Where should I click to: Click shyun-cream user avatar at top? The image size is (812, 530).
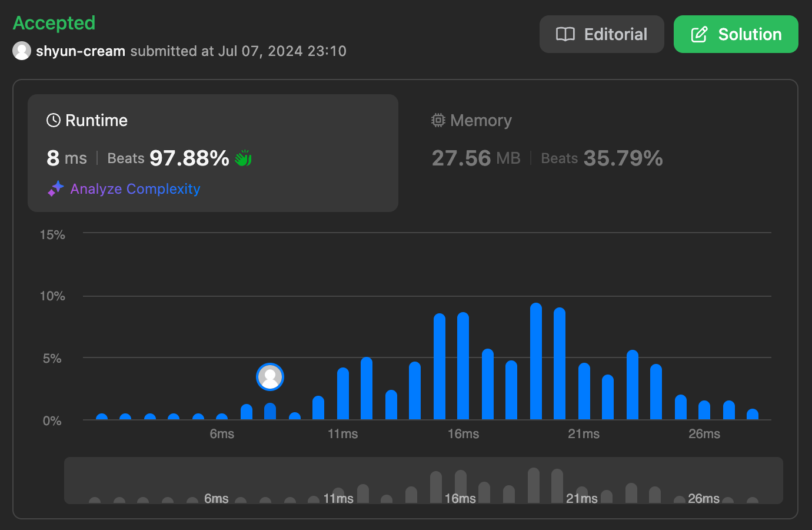pyautogui.click(x=22, y=51)
